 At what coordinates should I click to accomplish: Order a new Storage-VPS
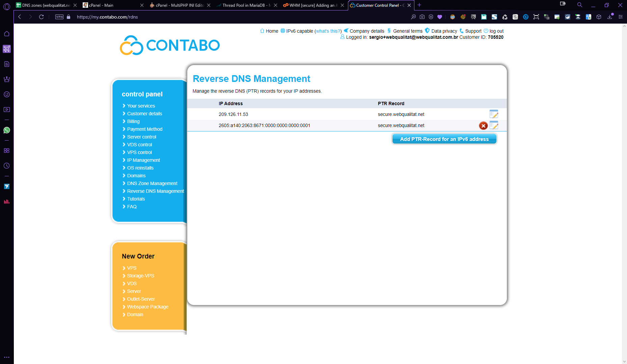point(141,276)
